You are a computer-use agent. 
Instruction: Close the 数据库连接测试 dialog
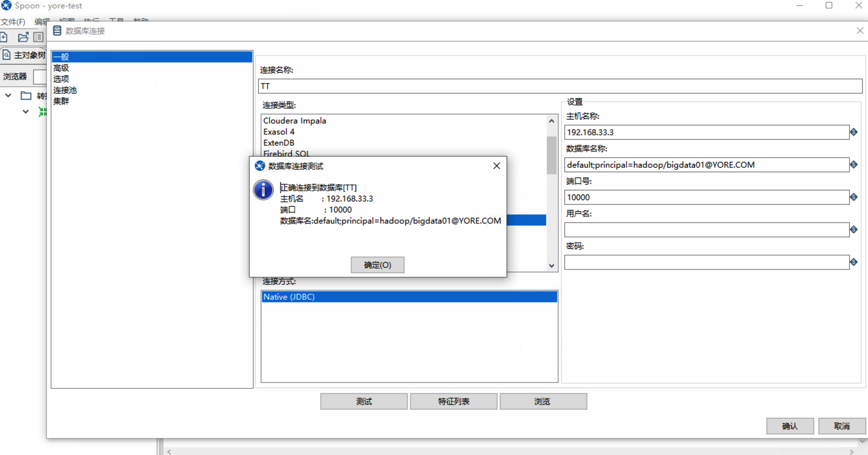pos(496,166)
